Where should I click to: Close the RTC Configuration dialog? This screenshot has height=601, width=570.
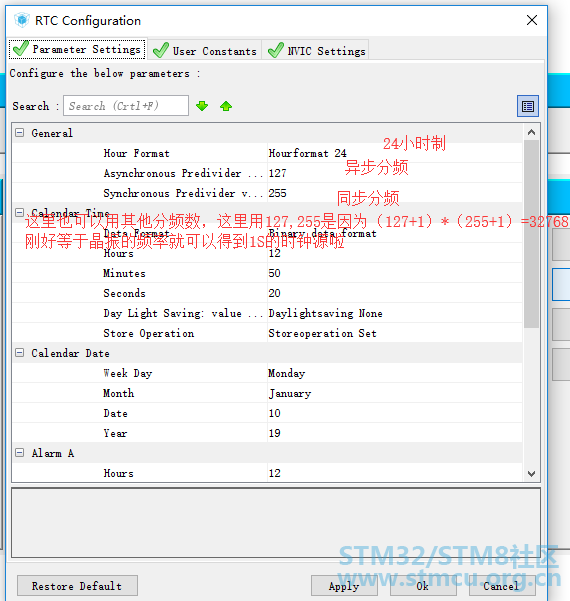pyautogui.click(x=532, y=20)
